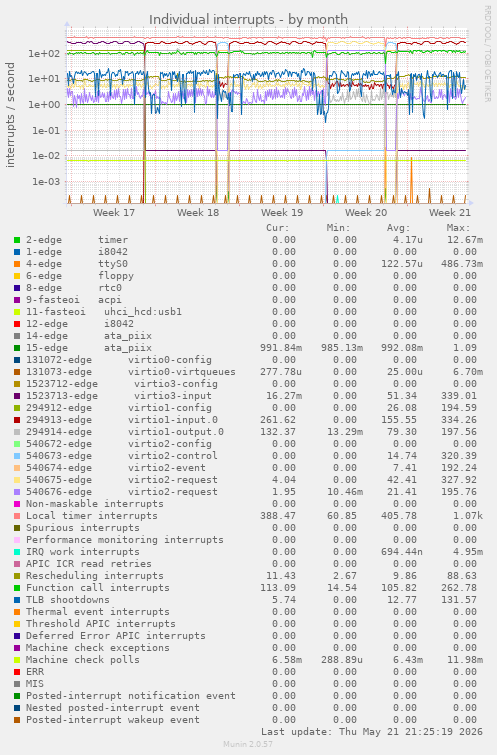The image size is (497, 755).
Task: Click the red 12-edge i8042 legend swatch
Action: pyautogui.click(x=17, y=324)
